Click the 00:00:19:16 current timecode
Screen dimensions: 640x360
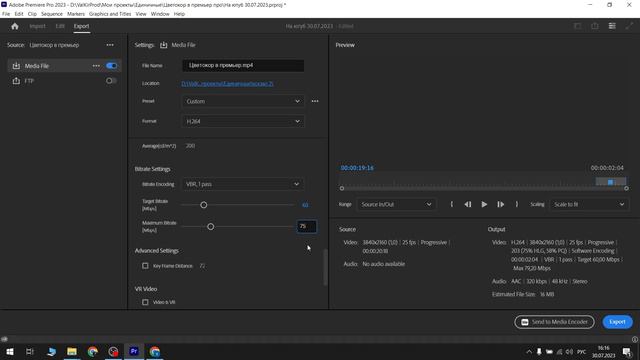357,168
